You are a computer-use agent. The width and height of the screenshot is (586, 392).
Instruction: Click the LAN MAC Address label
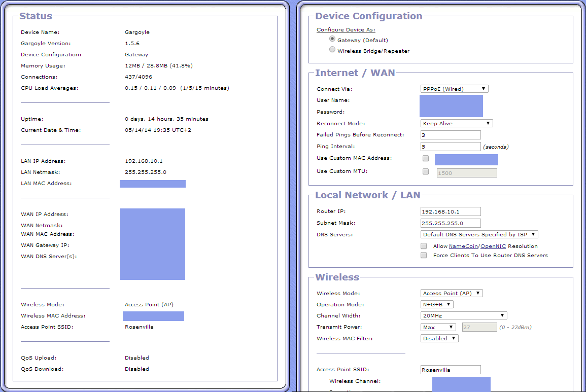point(46,184)
